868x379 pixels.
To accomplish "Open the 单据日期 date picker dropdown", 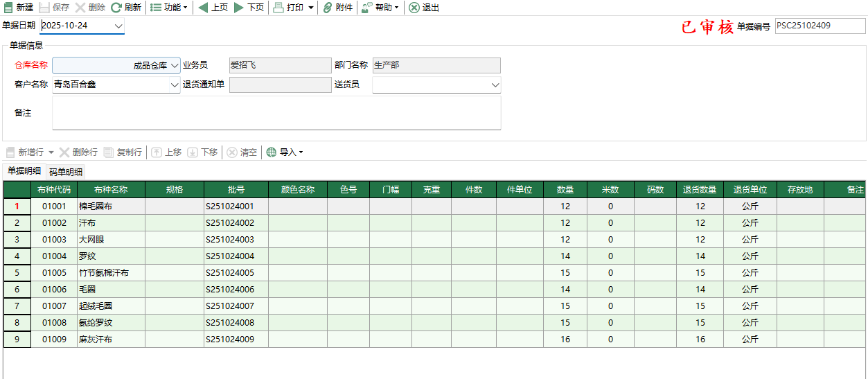I will pos(118,26).
